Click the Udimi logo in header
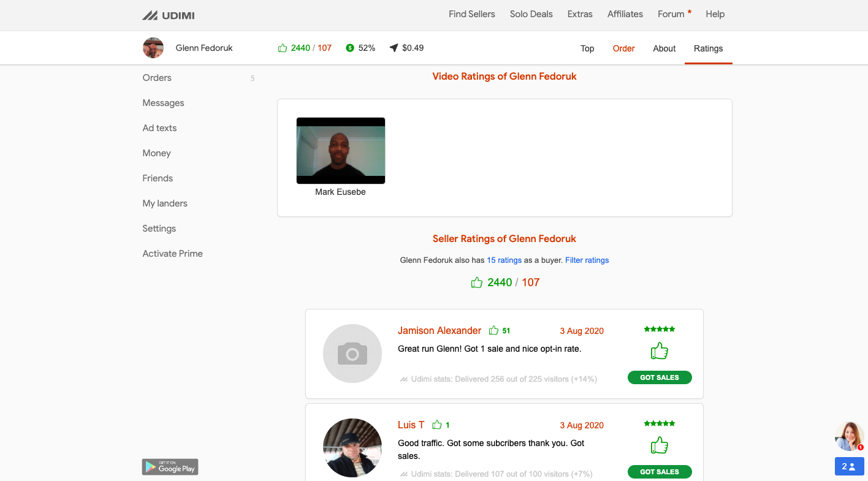 tap(169, 15)
